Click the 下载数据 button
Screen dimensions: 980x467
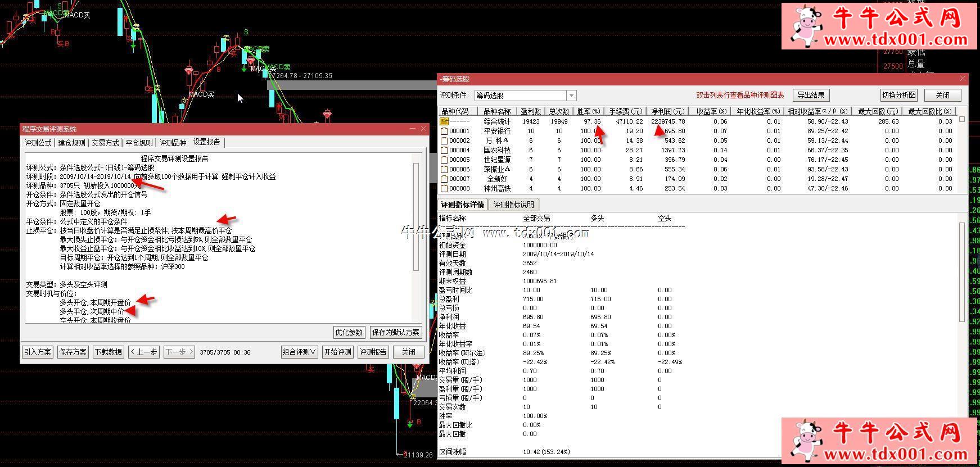(108, 352)
